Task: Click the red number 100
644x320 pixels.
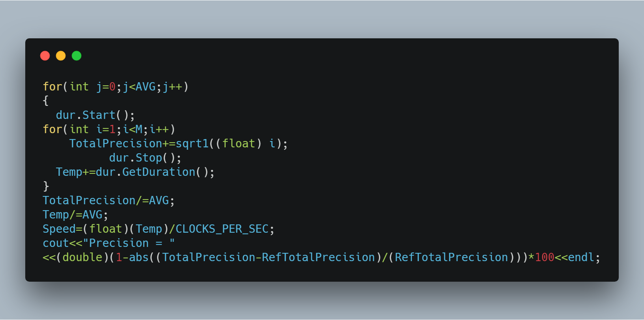Action: pos(545,258)
